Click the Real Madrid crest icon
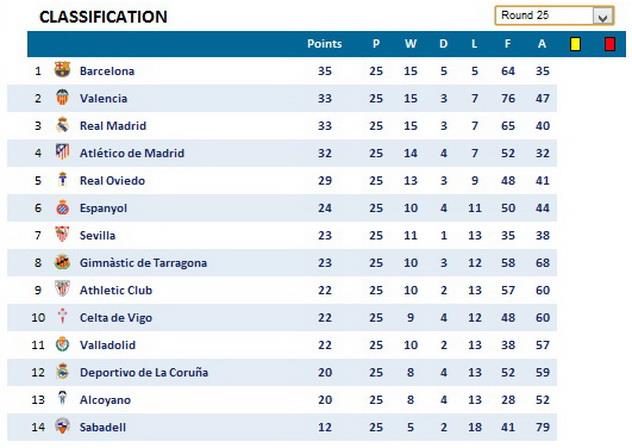Screen dimensions: 632x448 [62, 126]
